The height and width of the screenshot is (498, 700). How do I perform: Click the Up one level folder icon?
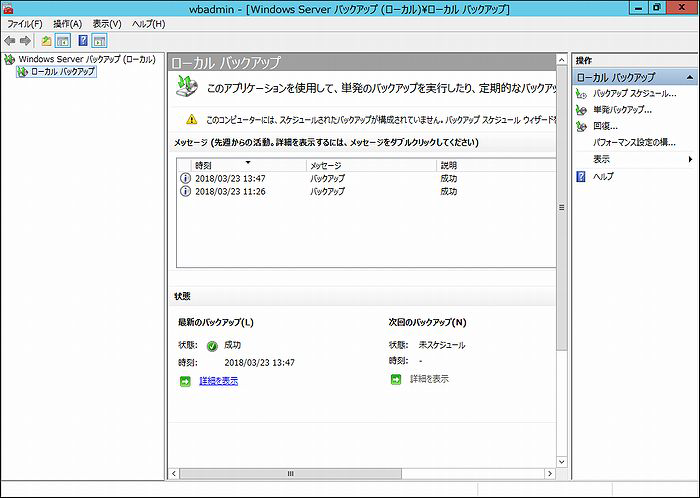click(x=46, y=41)
